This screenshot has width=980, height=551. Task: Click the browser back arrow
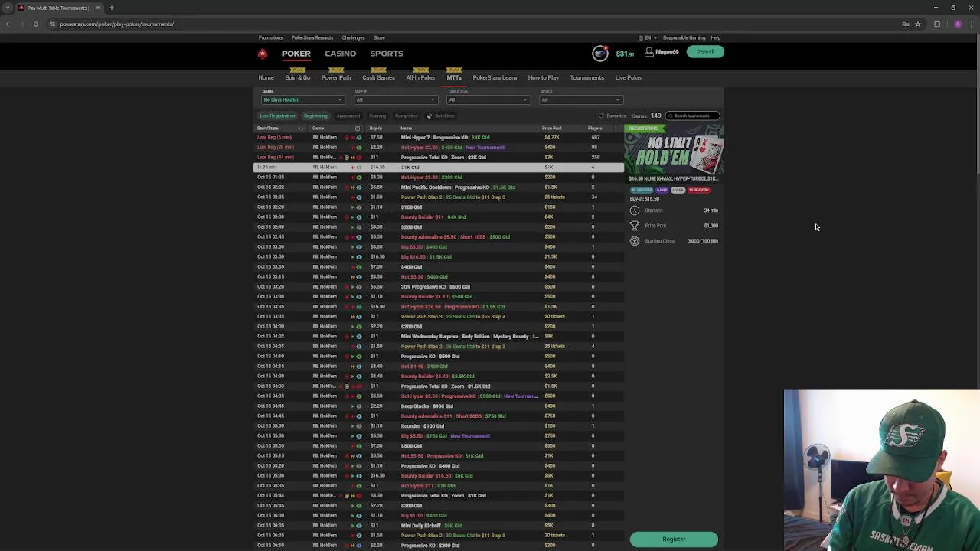point(8,24)
